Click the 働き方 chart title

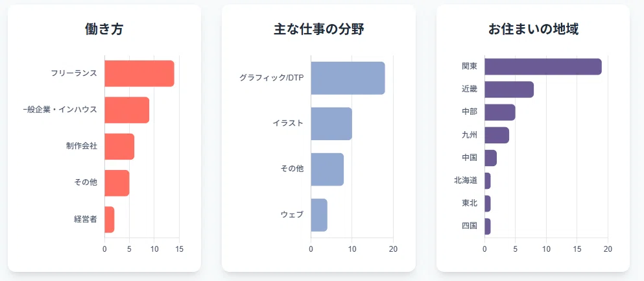(104, 29)
